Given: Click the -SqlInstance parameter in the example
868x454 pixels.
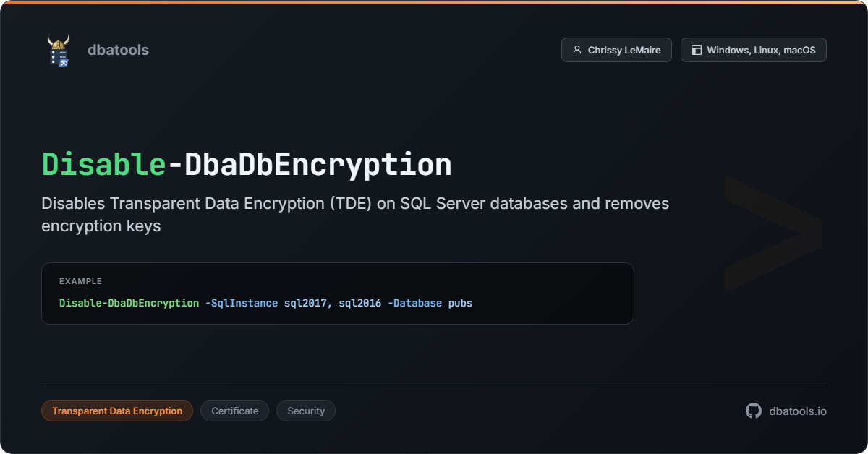Looking at the screenshot, I should pos(241,303).
